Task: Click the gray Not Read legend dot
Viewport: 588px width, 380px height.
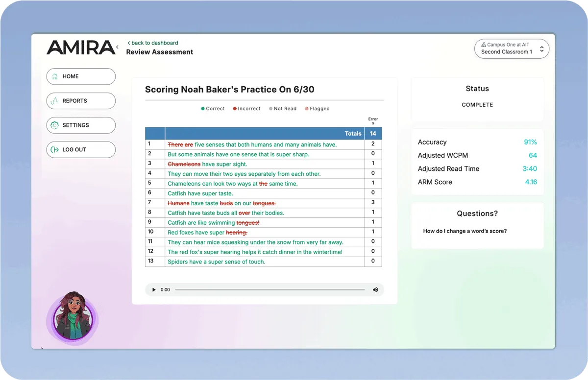Action: (x=270, y=109)
